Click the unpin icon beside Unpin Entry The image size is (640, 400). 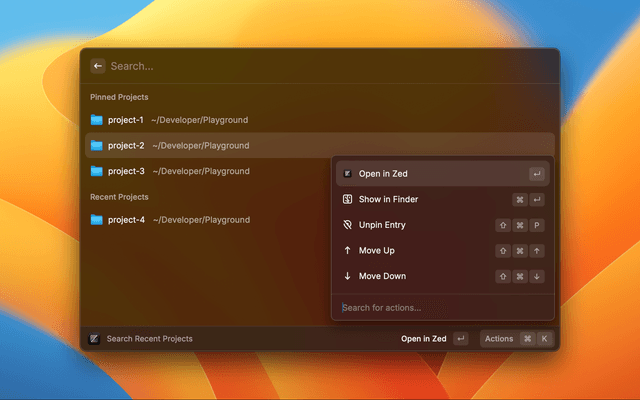tap(347, 225)
